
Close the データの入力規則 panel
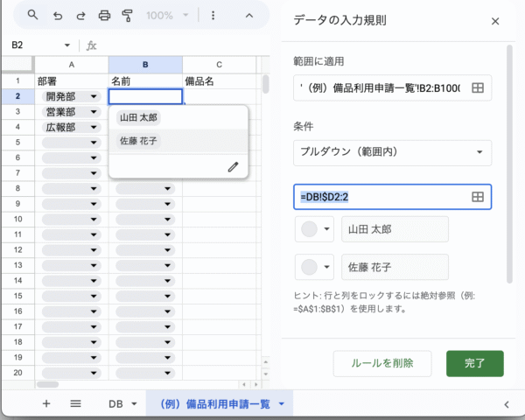click(495, 21)
